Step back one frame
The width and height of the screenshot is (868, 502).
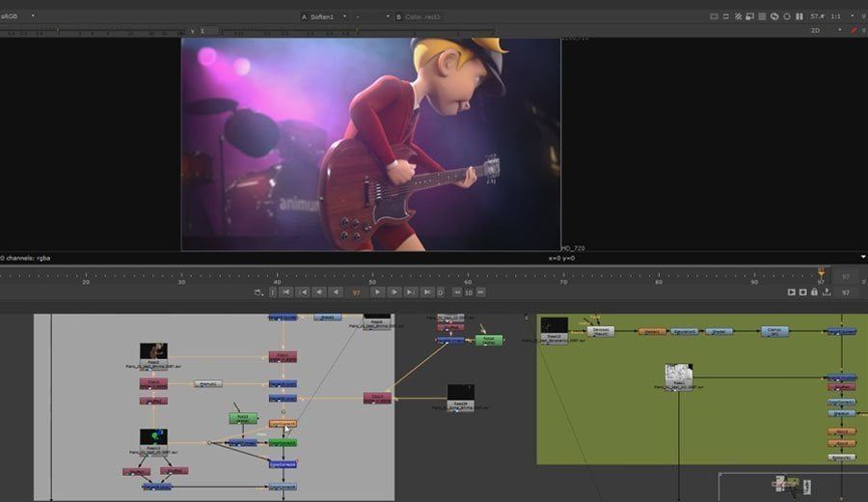click(x=319, y=292)
